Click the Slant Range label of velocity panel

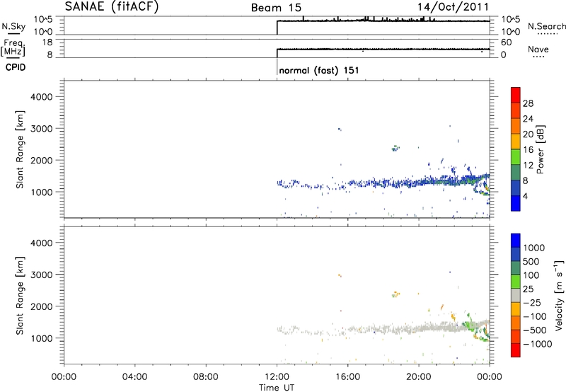pyautogui.click(x=20, y=296)
